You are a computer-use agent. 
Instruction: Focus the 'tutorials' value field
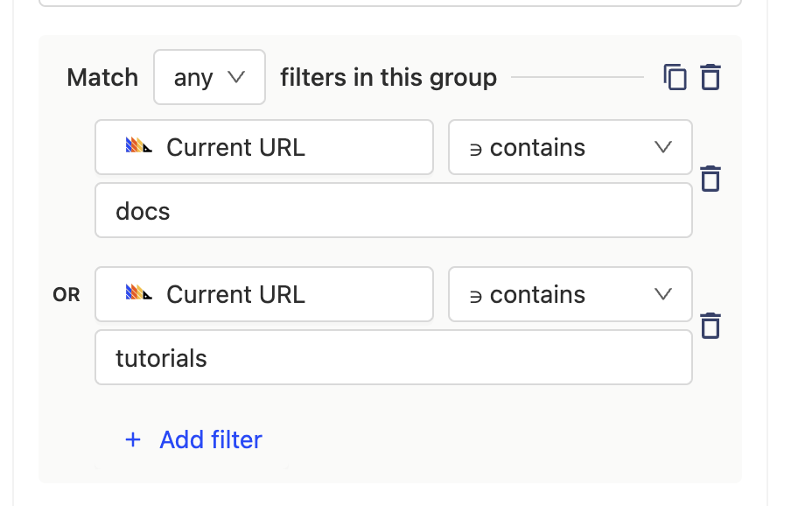[x=393, y=358]
